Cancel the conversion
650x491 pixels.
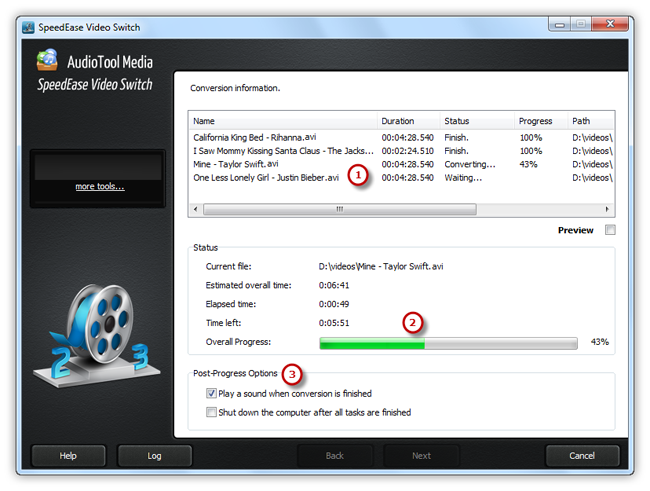click(x=582, y=456)
